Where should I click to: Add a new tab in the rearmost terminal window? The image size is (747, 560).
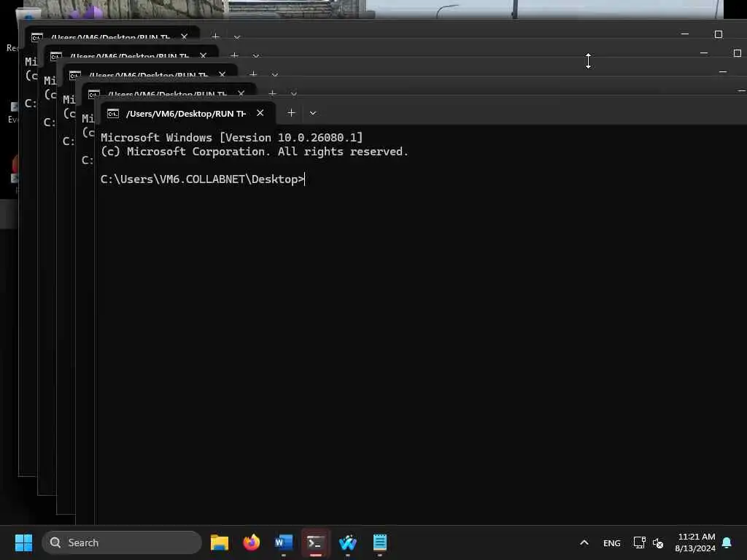pyautogui.click(x=215, y=36)
